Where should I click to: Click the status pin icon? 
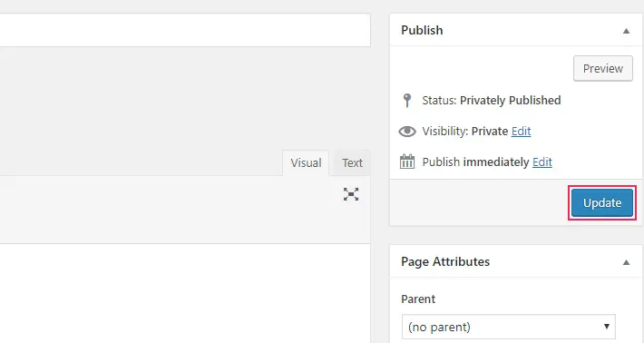click(x=407, y=100)
